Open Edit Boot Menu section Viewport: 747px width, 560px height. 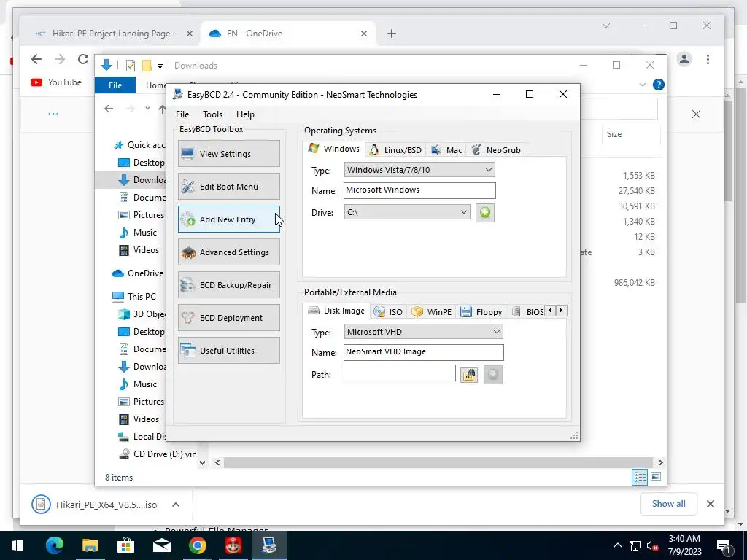point(228,187)
